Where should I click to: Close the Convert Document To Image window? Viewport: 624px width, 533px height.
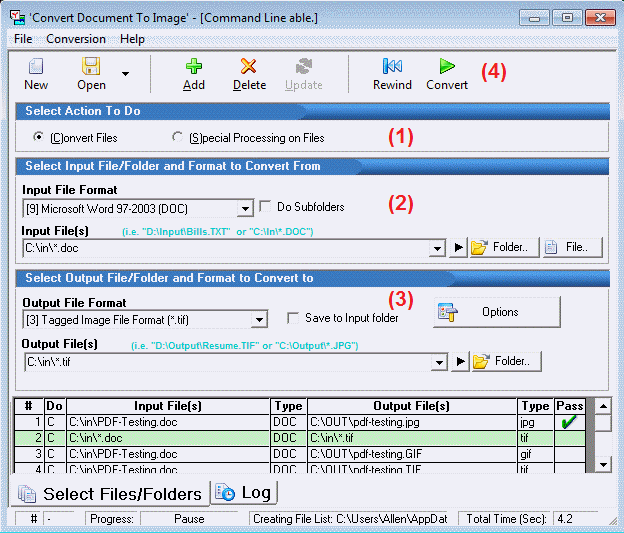pos(601,18)
